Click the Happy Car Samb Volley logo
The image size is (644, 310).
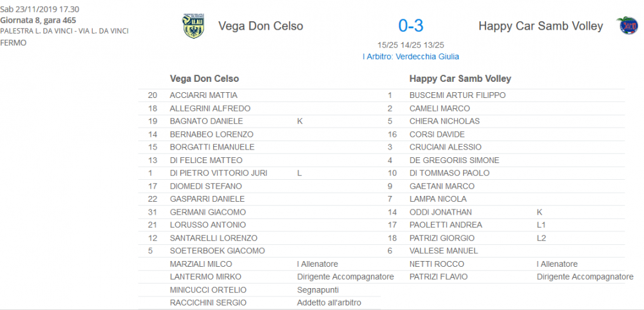[x=629, y=26]
